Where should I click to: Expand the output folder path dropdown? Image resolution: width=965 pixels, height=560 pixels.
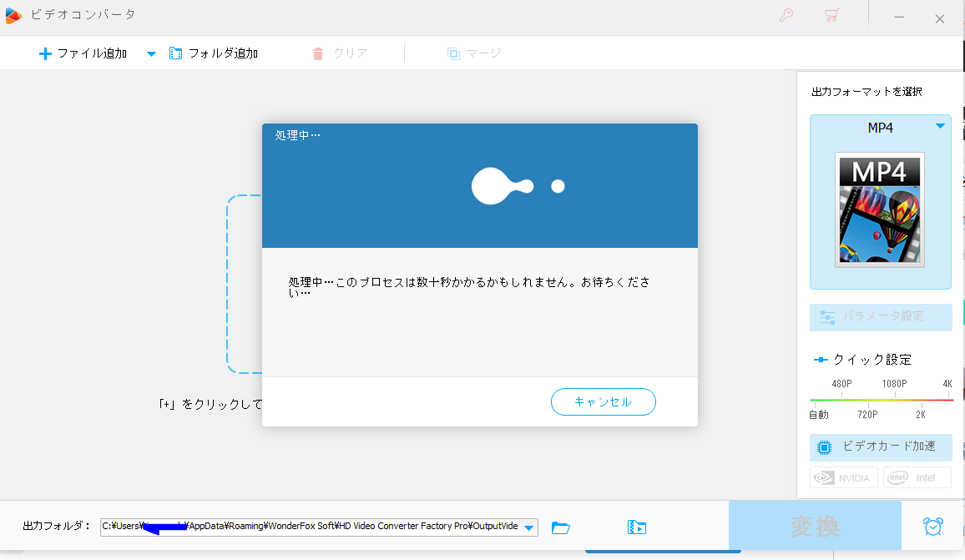pos(528,527)
